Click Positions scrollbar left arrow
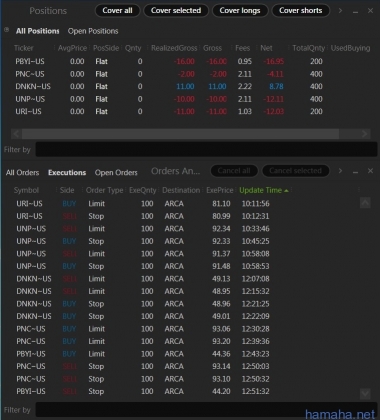This screenshot has width=380, height=420. point(16,134)
